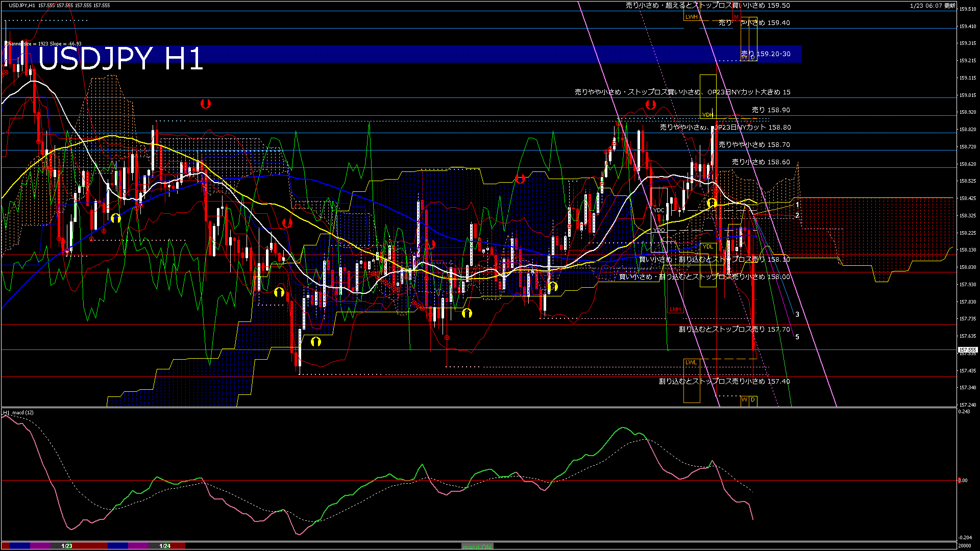Click the YDC yesterday-close label

tap(659, 210)
